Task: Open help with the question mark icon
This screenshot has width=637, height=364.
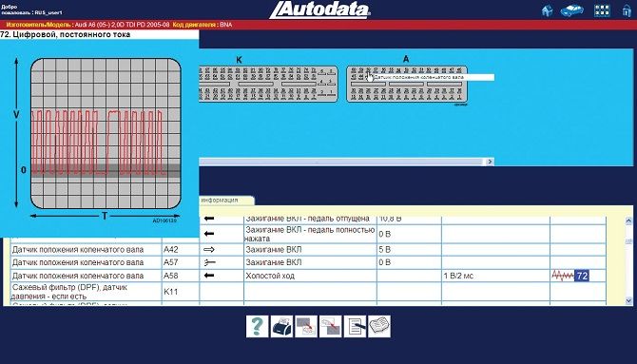Action: pyautogui.click(x=257, y=326)
